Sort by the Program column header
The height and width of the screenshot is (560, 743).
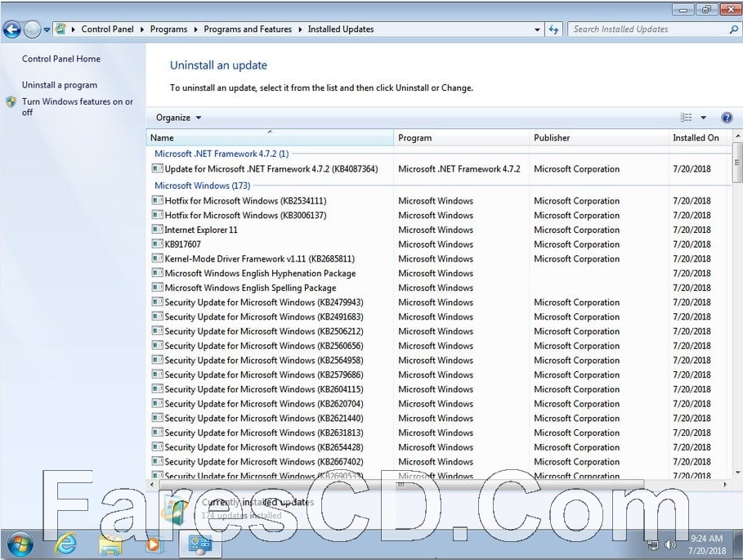pos(461,138)
